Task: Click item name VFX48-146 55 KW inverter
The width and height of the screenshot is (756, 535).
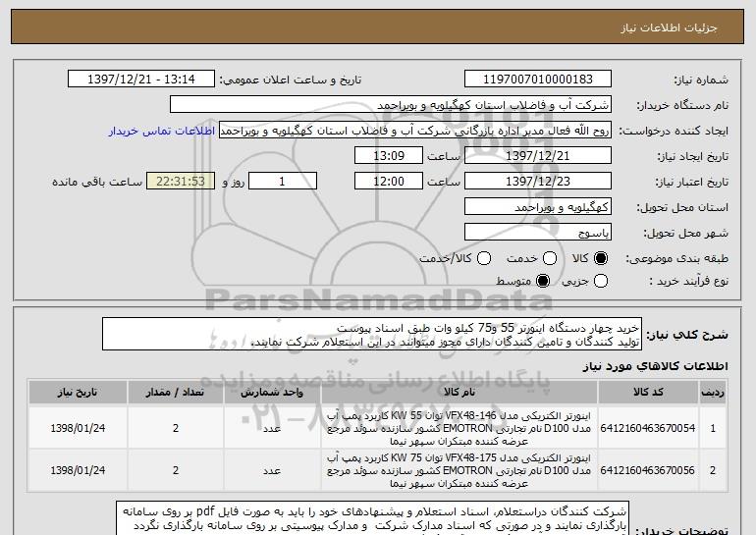Action: (x=459, y=428)
